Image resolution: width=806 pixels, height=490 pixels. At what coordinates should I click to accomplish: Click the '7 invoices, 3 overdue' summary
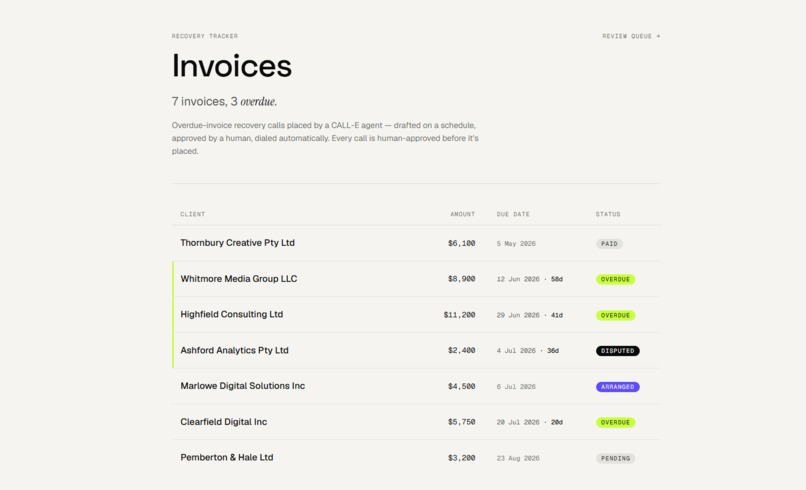pyautogui.click(x=224, y=101)
